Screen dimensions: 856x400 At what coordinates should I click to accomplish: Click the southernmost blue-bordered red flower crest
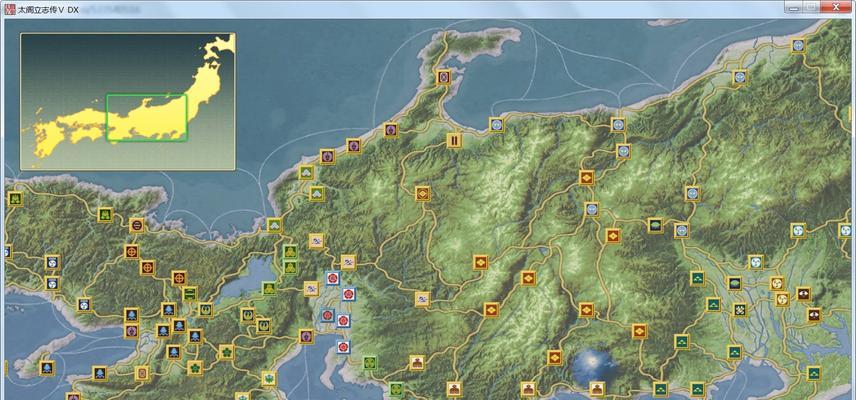[x=343, y=347]
